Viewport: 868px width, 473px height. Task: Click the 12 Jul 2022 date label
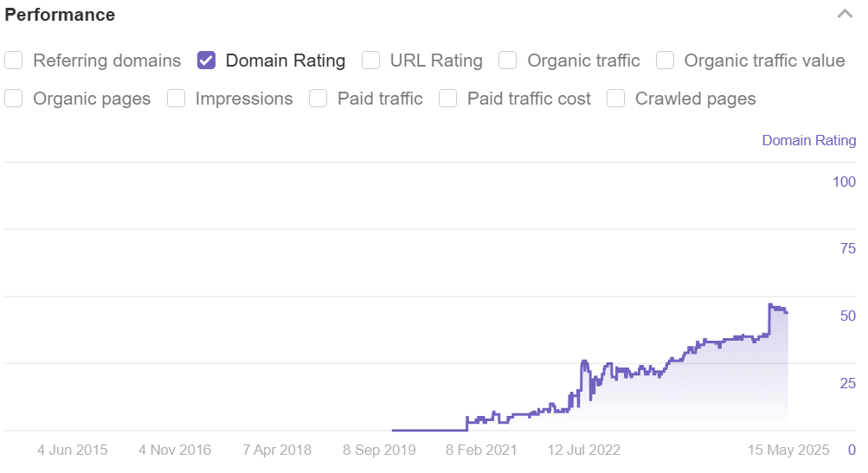point(584,450)
